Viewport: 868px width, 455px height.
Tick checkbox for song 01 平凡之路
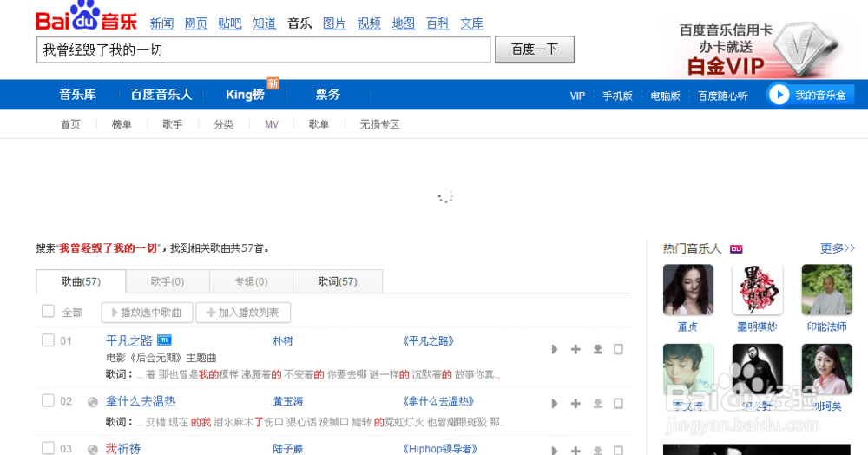[x=48, y=340]
